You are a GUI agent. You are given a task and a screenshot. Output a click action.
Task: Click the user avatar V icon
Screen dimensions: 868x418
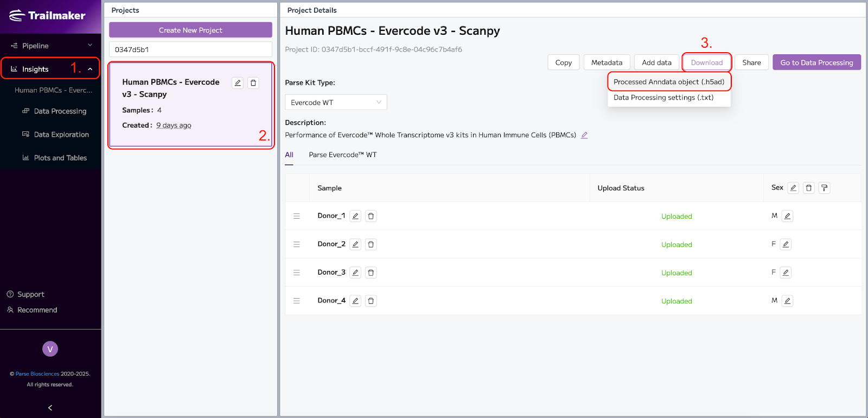50,349
